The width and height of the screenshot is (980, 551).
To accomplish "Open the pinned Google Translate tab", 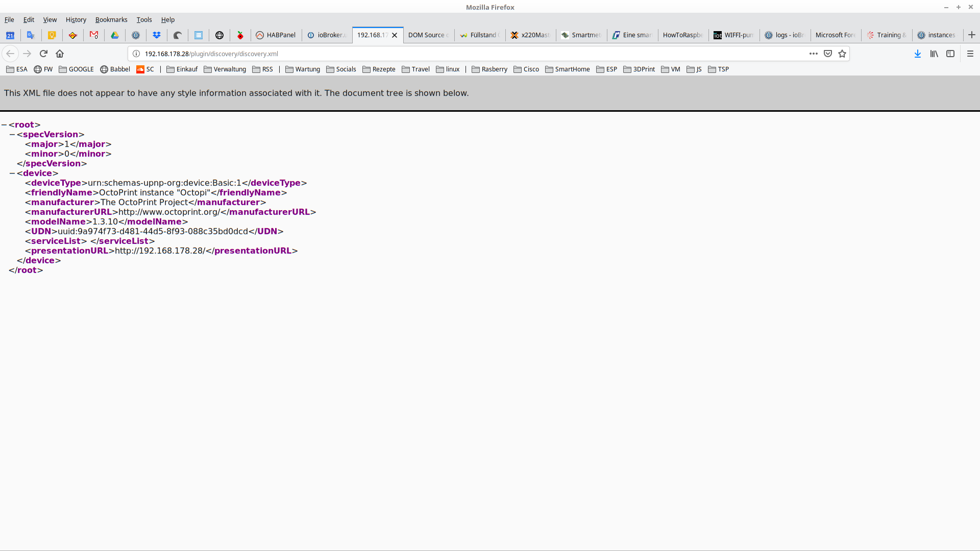I will (31, 35).
